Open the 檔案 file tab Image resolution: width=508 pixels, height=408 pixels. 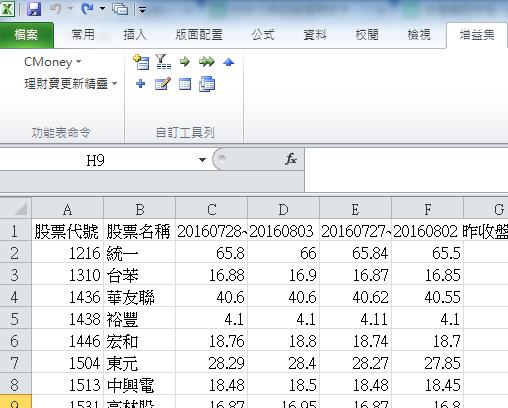click(26, 35)
